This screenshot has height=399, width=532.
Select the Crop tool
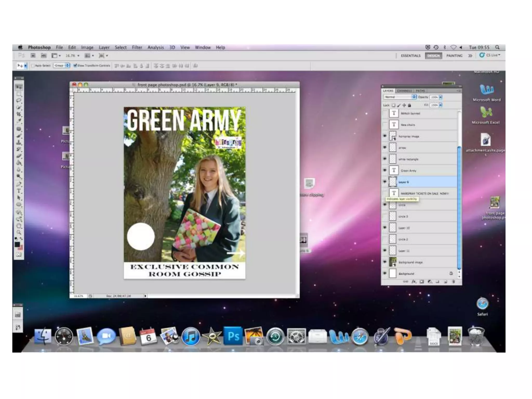(19, 114)
